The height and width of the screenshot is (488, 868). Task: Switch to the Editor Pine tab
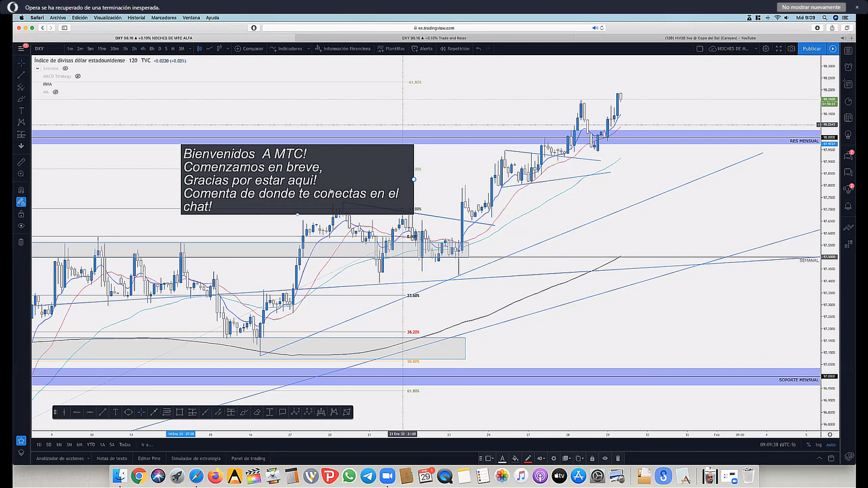(x=149, y=459)
